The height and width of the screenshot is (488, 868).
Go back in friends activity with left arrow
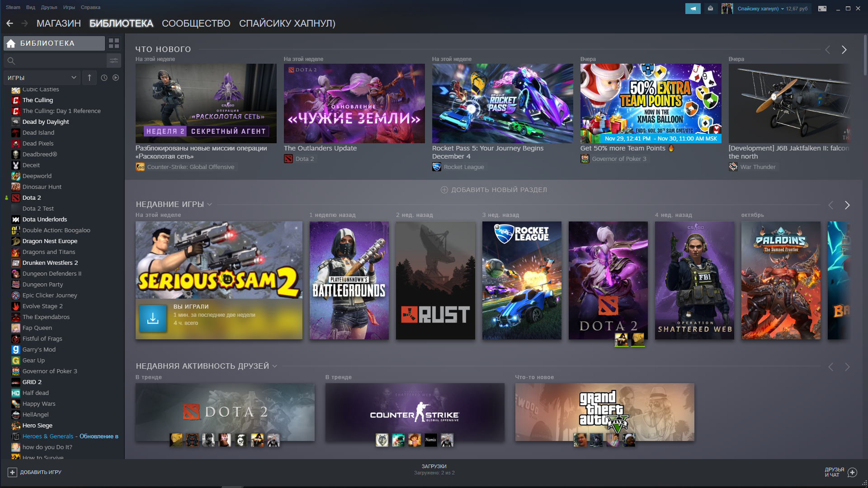pyautogui.click(x=830, y=367)
